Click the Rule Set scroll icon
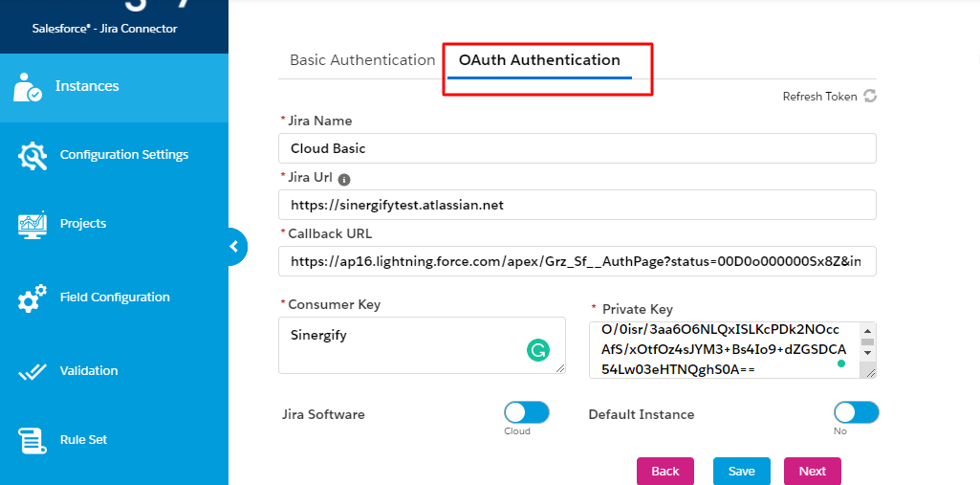 pos(33,441)
